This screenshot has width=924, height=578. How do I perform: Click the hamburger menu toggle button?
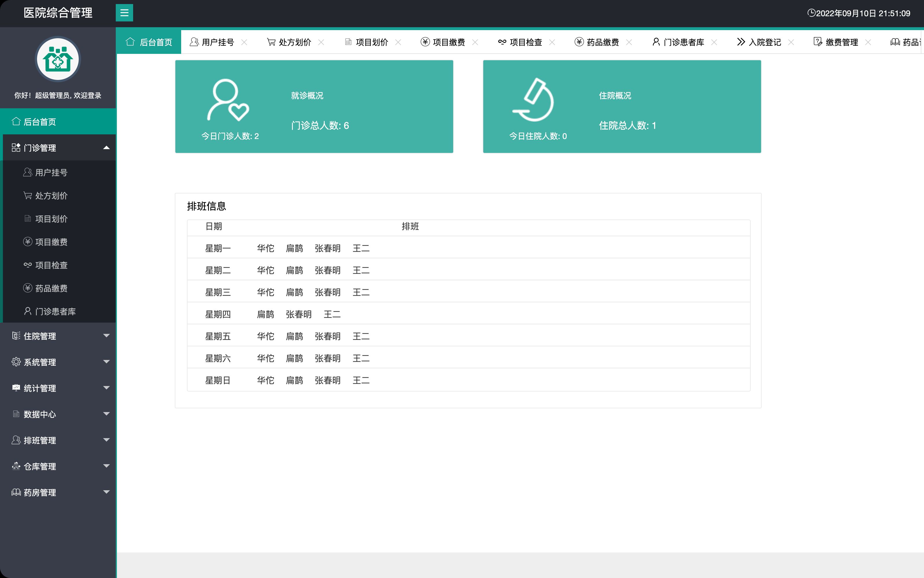coord(124,13)
